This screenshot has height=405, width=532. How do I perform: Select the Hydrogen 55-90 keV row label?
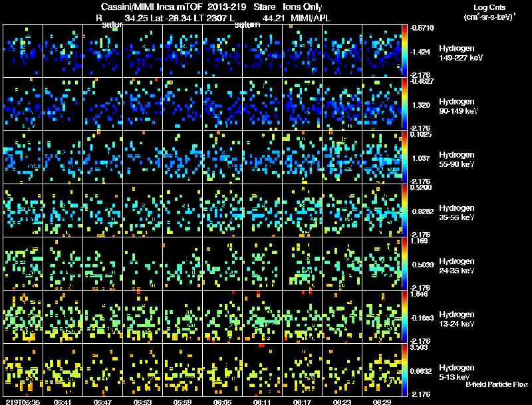457,160
